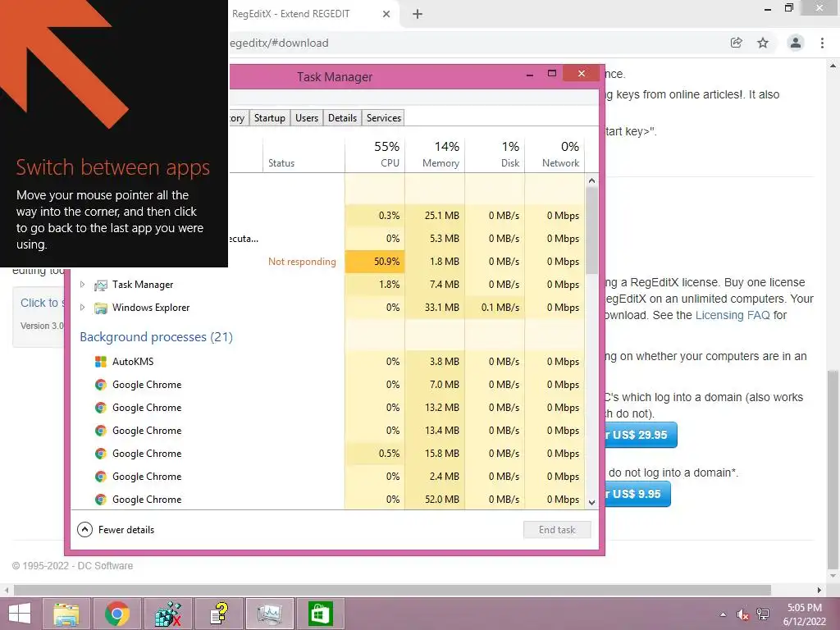This screenshot has height=630, width=840.
Task: Click the 50.9% CPU usage cell
Action: 375,262
